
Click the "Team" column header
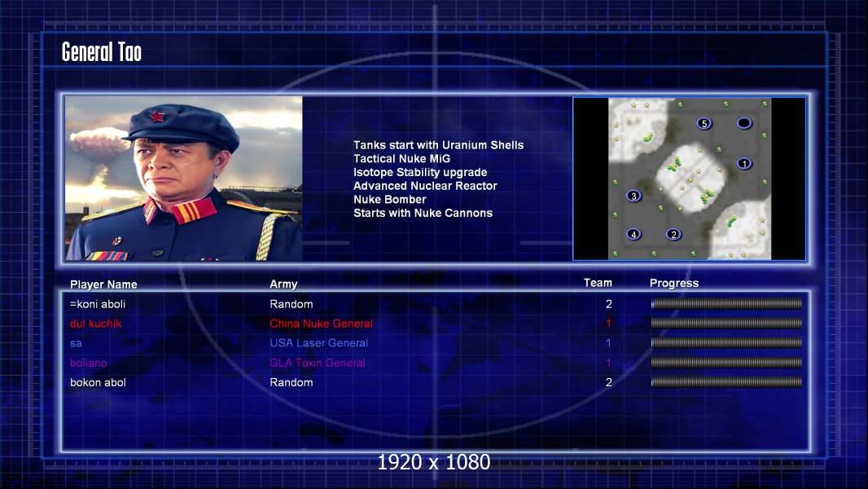coord(598,283)
